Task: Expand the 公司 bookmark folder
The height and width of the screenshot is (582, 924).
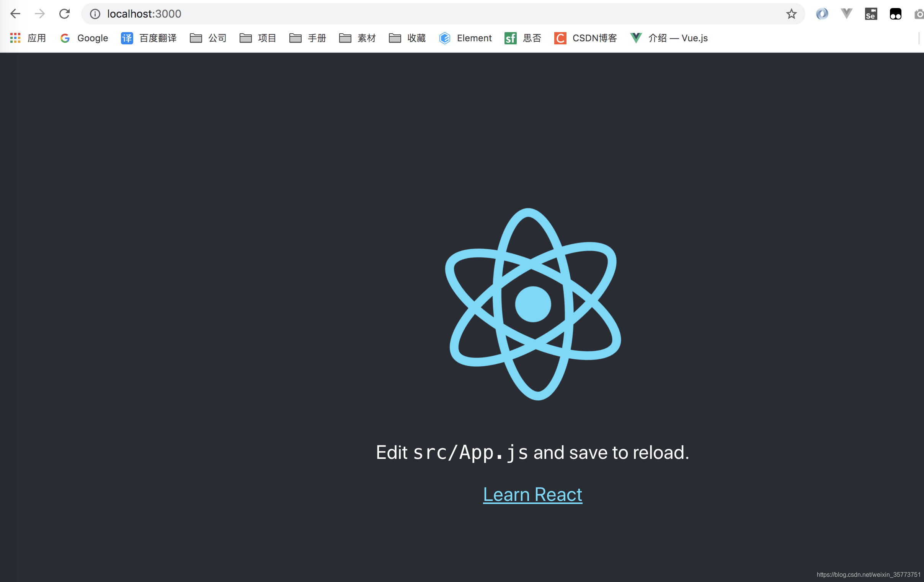Action: click(x=208, y=38)
